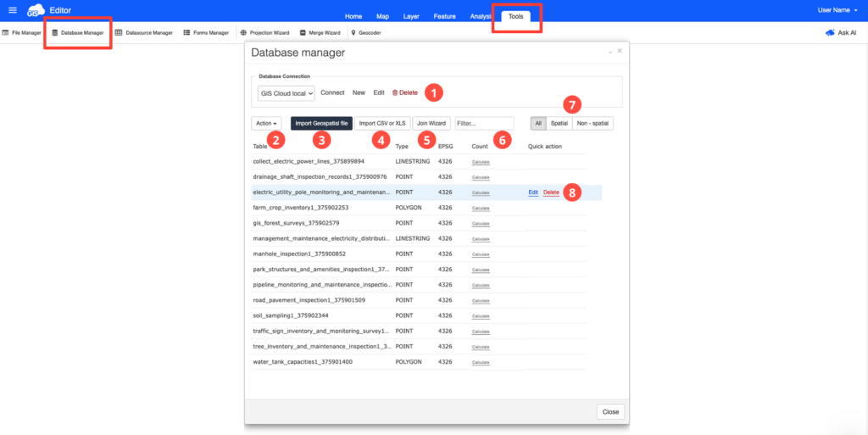Launch the Merge Wizard
Viewport: 868px width, 435px height.
320,33
